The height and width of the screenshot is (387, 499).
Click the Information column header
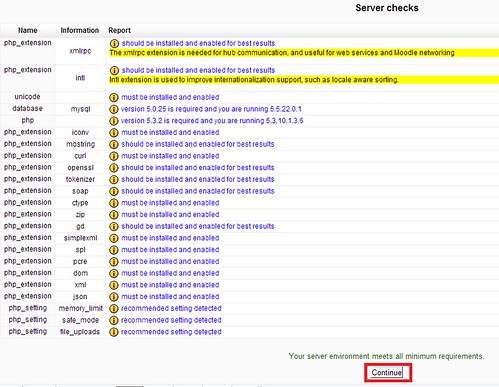coord(80,30)
